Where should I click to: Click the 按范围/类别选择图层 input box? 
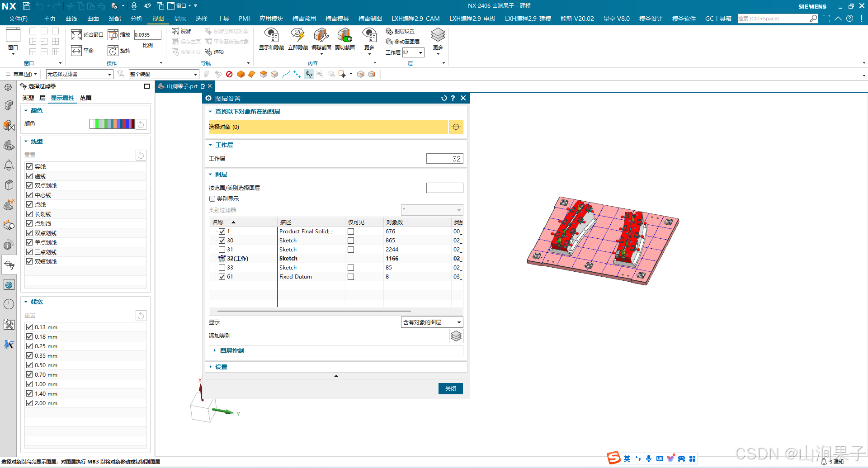(x=445, y=188)
